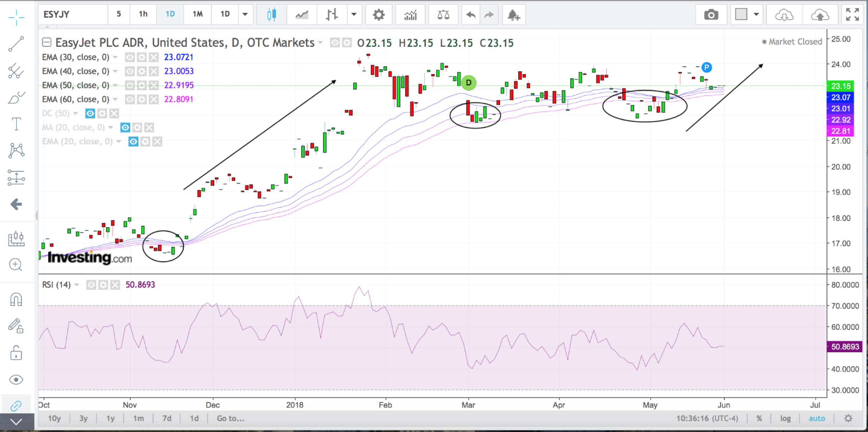Viewport: 868px width, 432px height.
Task: Show the hidden DC (50) indicator
Action: click(x=90, y=113)
